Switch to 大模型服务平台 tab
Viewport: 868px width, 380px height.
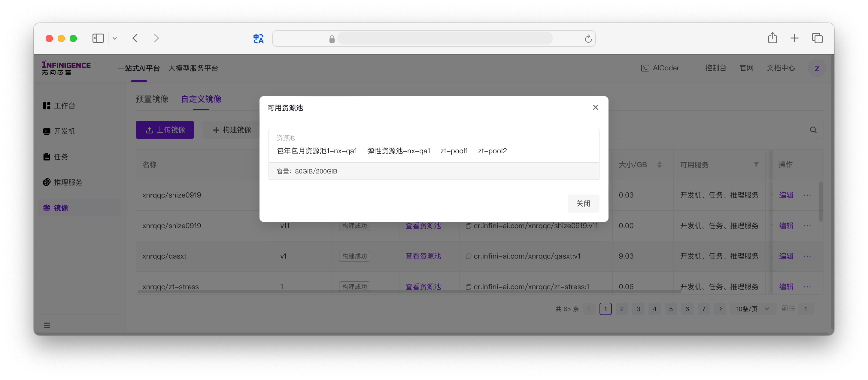tap(193, 68)
